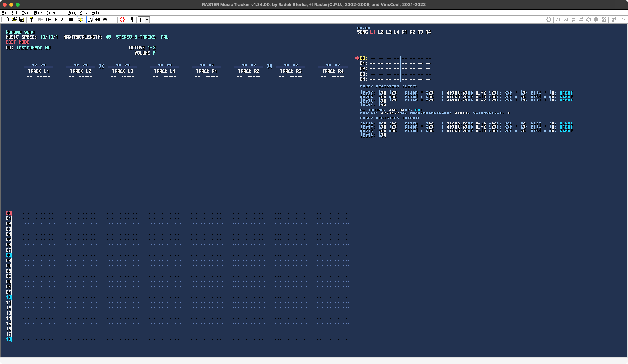The width and height of the screenshot is (628, 364).
Task: Click the red prohibit sound-off icon
Action: point(122,20)
